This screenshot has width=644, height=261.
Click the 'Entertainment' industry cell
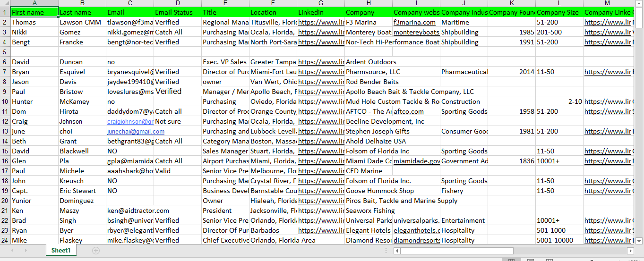[464, 220]
